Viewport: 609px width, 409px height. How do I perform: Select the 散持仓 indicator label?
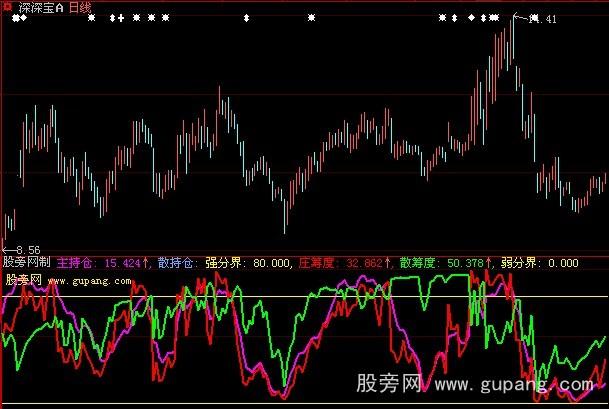176,263
